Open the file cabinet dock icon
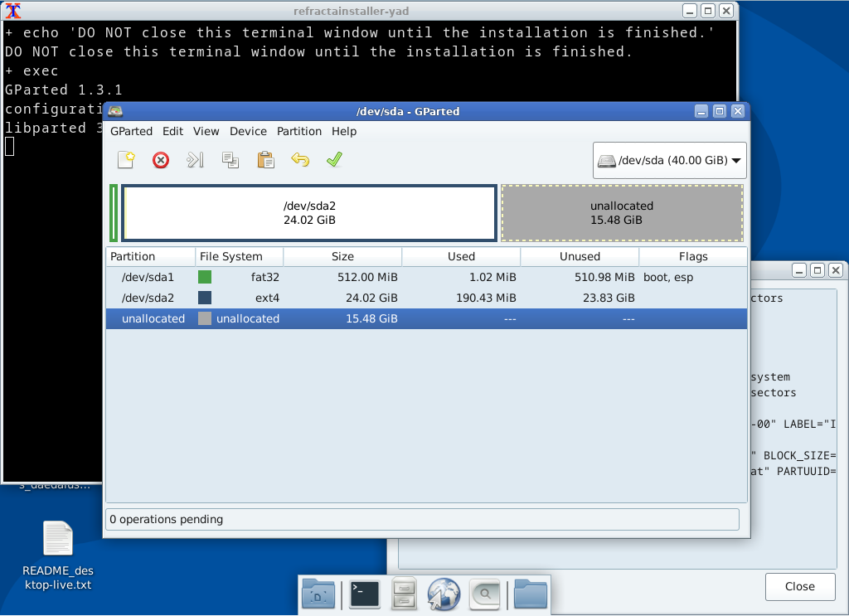Screen dimensions: 849x616 404,594
